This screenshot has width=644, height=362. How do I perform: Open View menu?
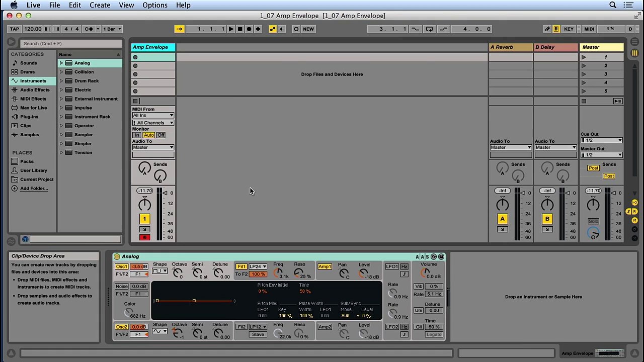126,5
